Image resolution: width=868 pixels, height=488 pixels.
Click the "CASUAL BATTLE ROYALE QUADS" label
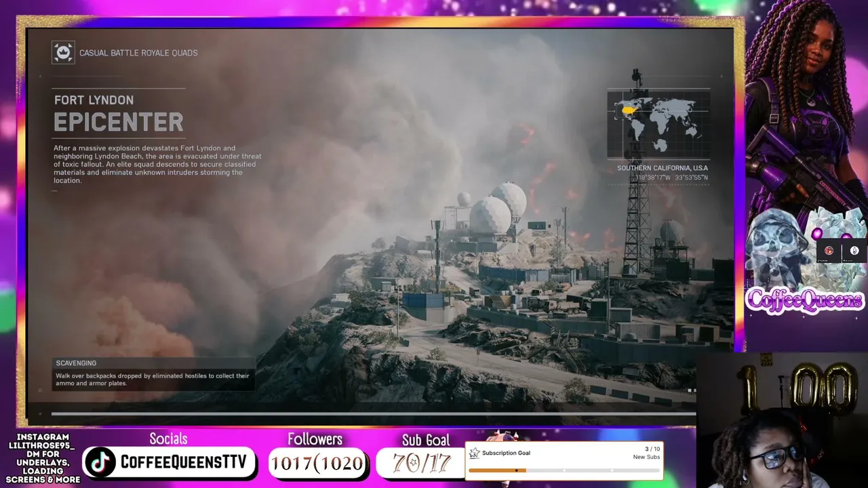(x=138, y=53)
